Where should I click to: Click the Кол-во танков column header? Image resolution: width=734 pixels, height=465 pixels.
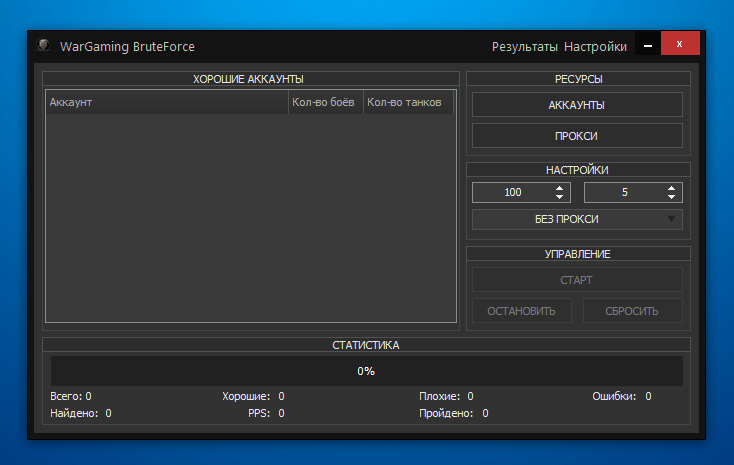tap(405, 102)
